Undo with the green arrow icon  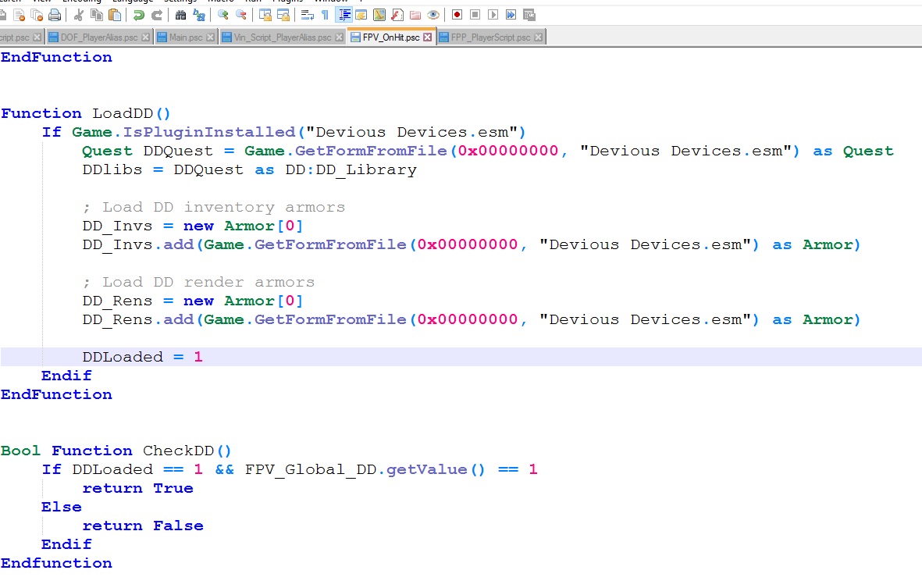[x=139, y=16]
